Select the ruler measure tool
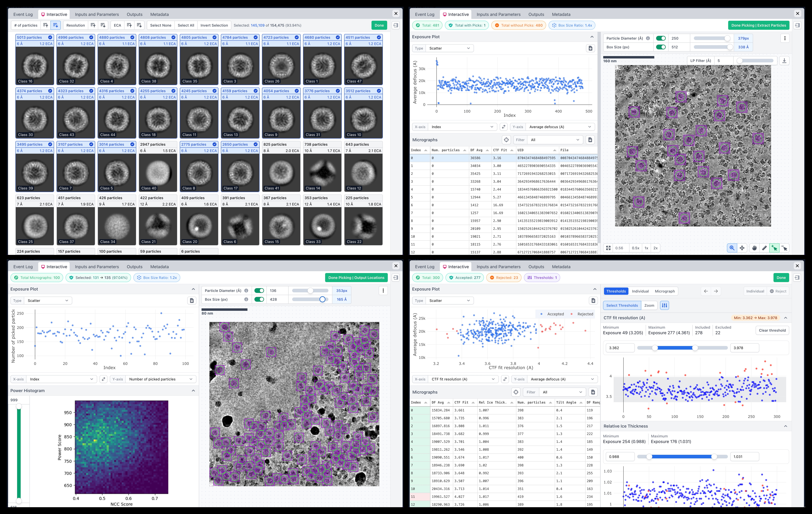812x514 pixels. 764,248
